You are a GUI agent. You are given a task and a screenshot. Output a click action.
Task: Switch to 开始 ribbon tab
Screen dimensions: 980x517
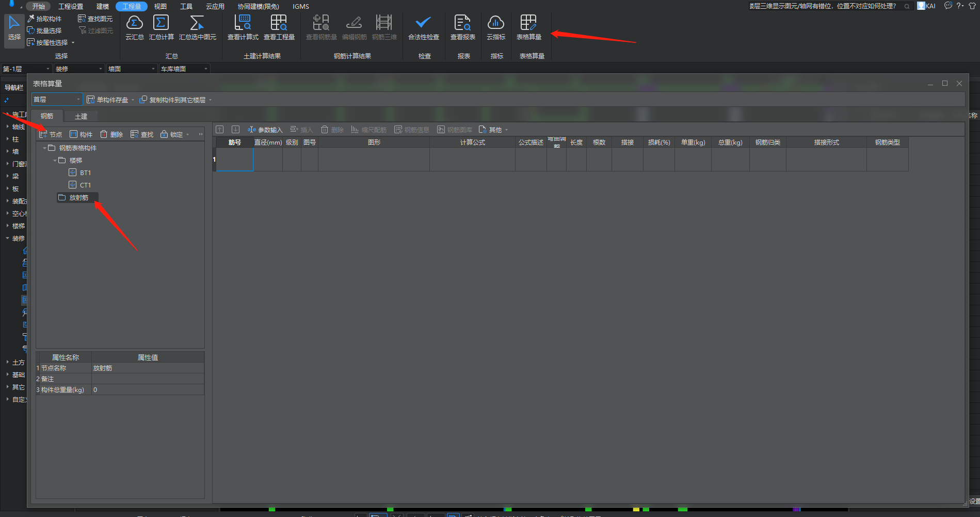pyautogui.click(x=38, y=6)
